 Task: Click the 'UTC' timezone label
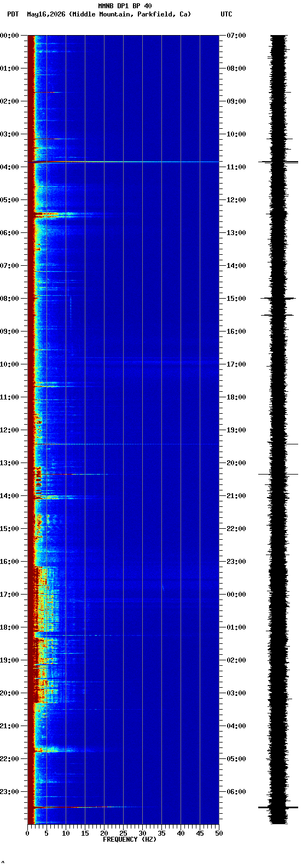point(226,14)
